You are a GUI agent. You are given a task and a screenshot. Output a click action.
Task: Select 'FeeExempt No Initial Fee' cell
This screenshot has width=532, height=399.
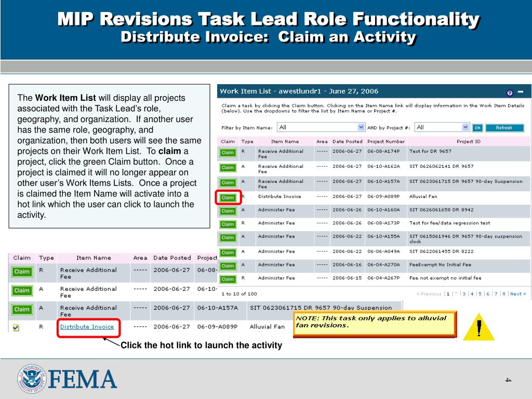pos(440,264)
